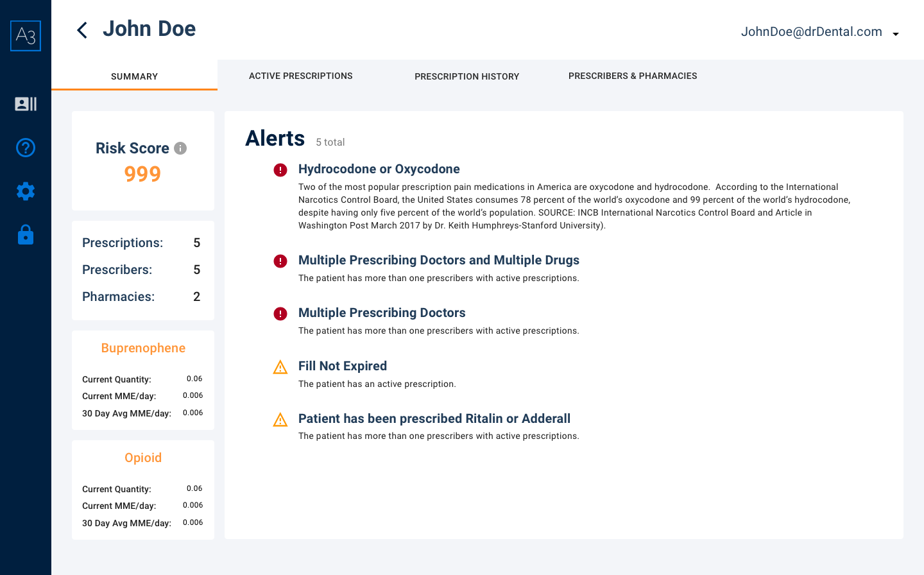This screenshot has width=924, height=575.
Task: Go to the Prescribers & Pharmacies tab
Action: (x=633, y=76)
